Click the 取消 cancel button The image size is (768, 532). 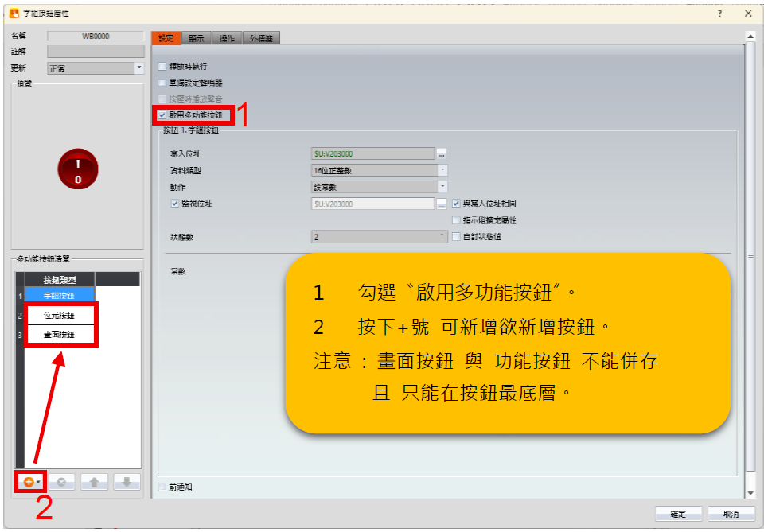(x=731, y=513)
